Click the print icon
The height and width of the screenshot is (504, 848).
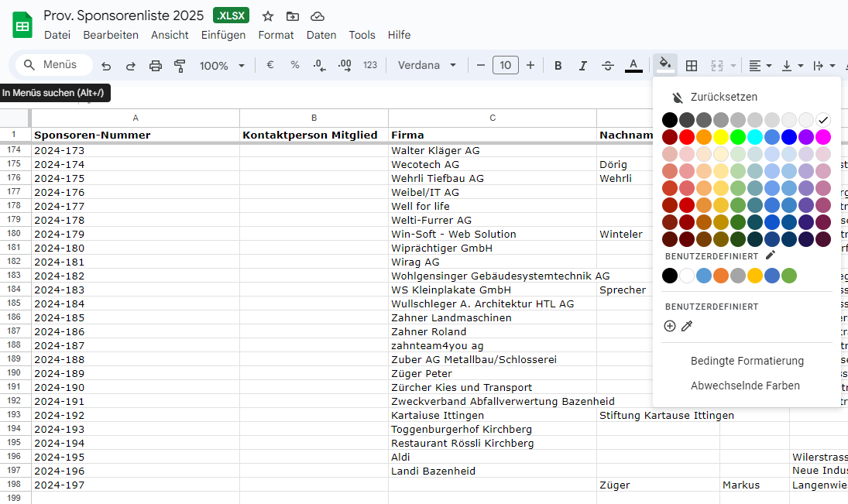[155, 66]
